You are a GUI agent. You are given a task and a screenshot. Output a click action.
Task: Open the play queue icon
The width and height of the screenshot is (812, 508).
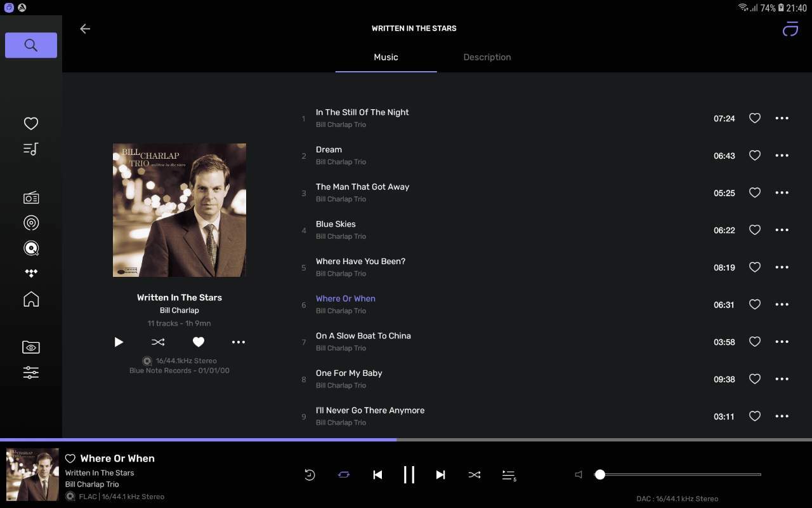click(509, 475)
